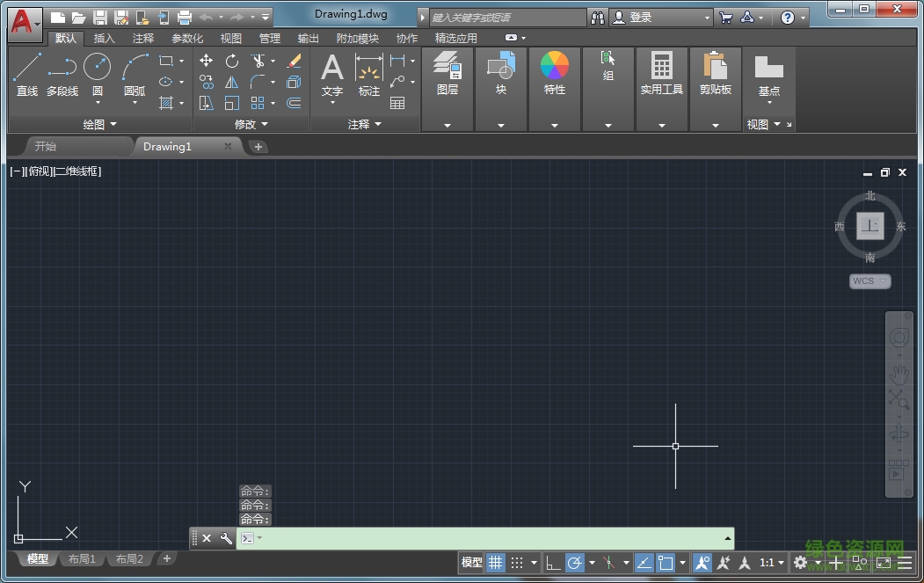The height and width of the screenshot is (583, 924).
Task: Click the command line input field
Action: pyautogui.click(x=484, y=538)
